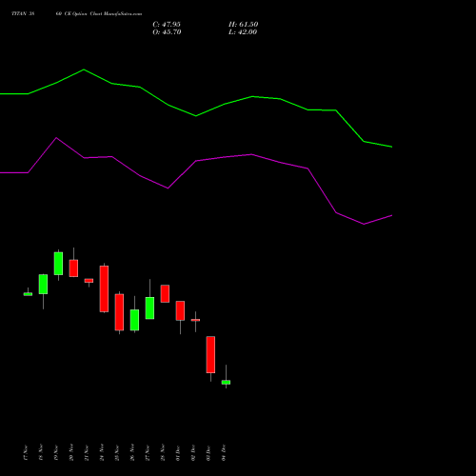The height and width of the screenshot is (476, 476).
Task: Select the green candle for 26 Nov
Action: pyautogui.click(x=134, y=320)
